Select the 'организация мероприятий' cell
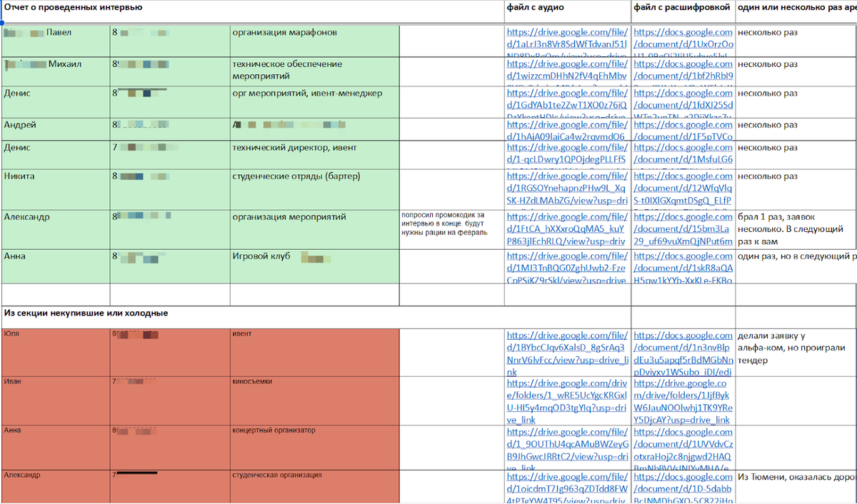This screenshot has width=857, height=504. pos(314,229)
